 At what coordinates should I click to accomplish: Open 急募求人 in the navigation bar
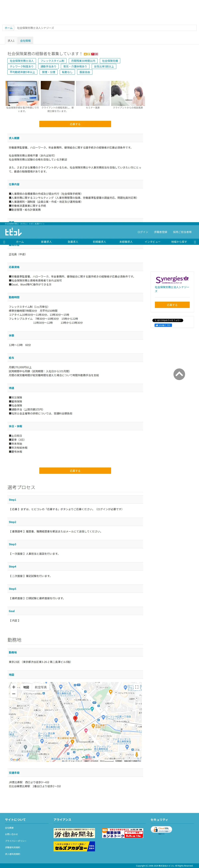[x=73, y=242]
